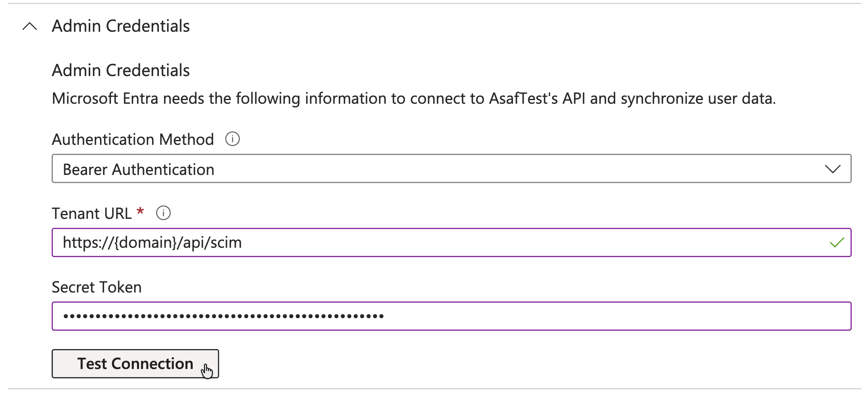The height and width of the screenshot is (393, 868).
Task: Show info for Authentication Method
Action: point(233,139)
